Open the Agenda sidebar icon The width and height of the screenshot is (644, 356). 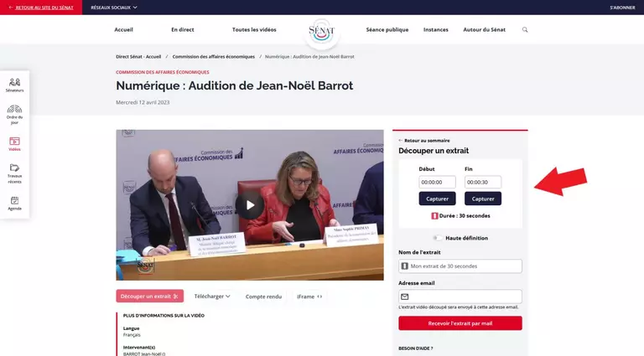point(14,203)
